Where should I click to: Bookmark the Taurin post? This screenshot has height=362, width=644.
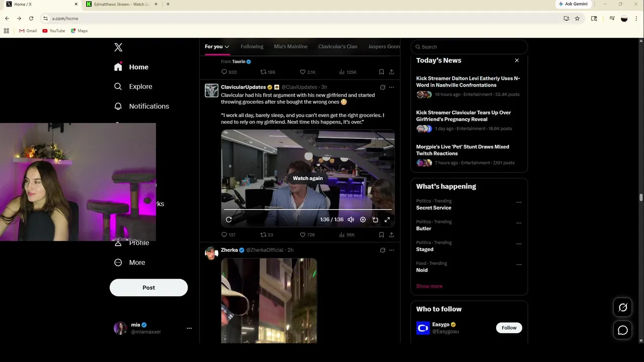(x=381, y=72)
